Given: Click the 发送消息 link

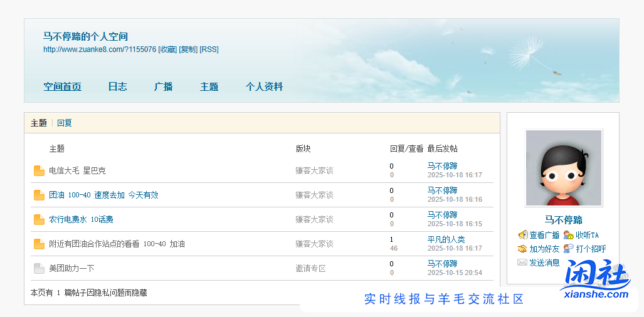Looking at the screenshot, I should 544,262.
